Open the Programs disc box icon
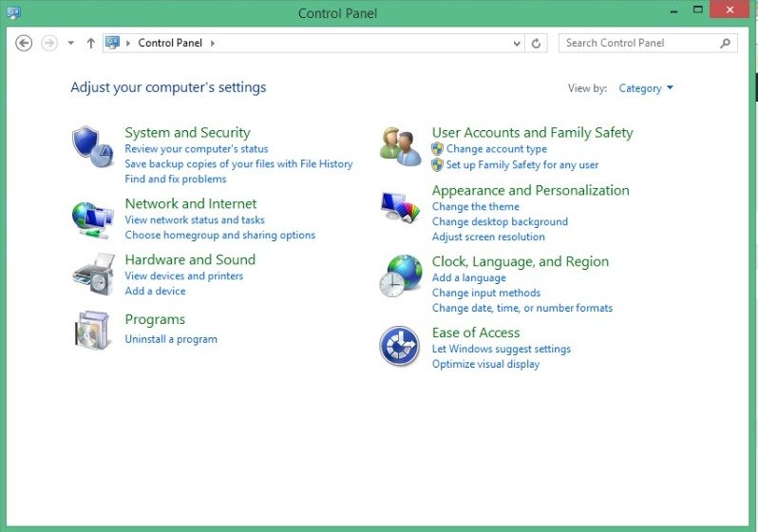Screen dimensions: 758x532 click(92, 330)
